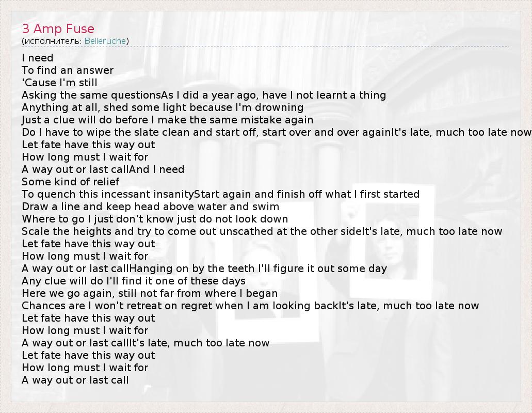Click the line 'Anything at all, shed some light'
Viewport: 532px width, 413px height.
coord(163,107)
